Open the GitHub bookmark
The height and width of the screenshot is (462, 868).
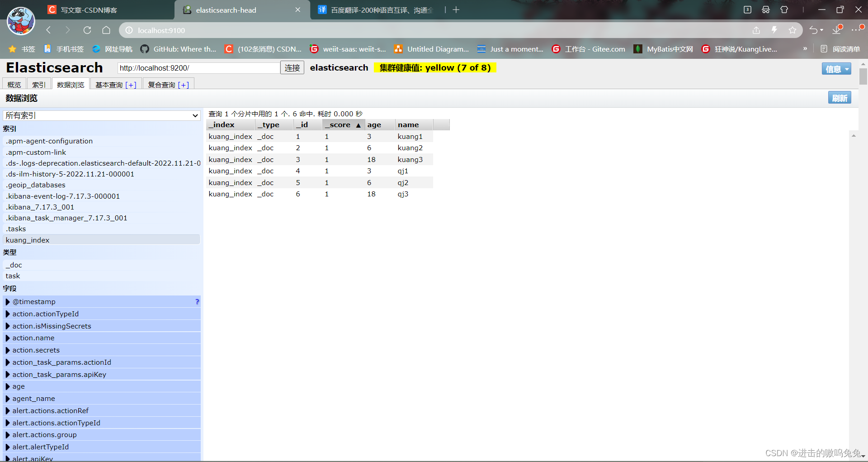pyautogui.click(x=179, y=49)
